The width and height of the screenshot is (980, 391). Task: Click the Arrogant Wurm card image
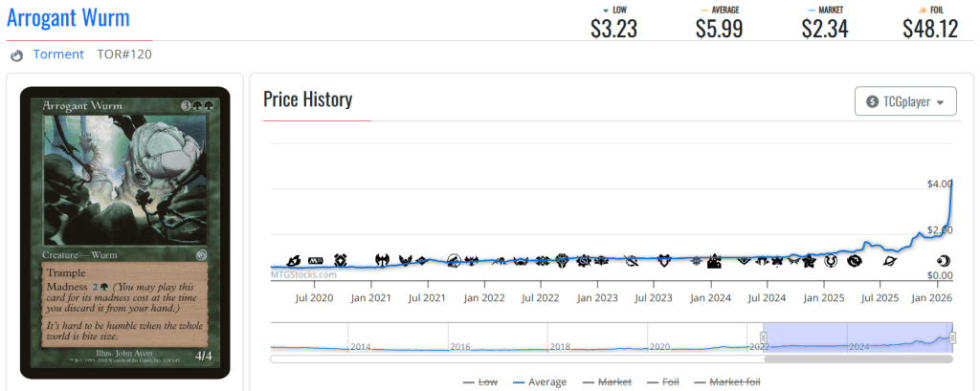click(x=125, y=232)
